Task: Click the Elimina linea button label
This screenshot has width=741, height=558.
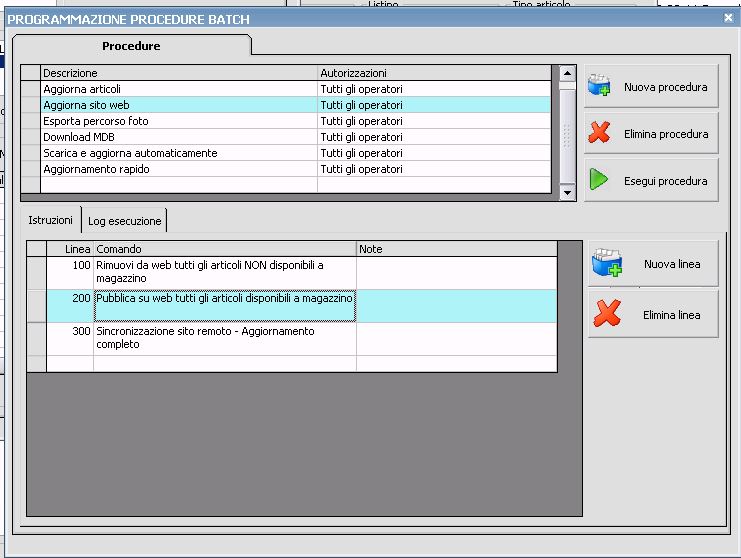Action: (x=672, y=315)
